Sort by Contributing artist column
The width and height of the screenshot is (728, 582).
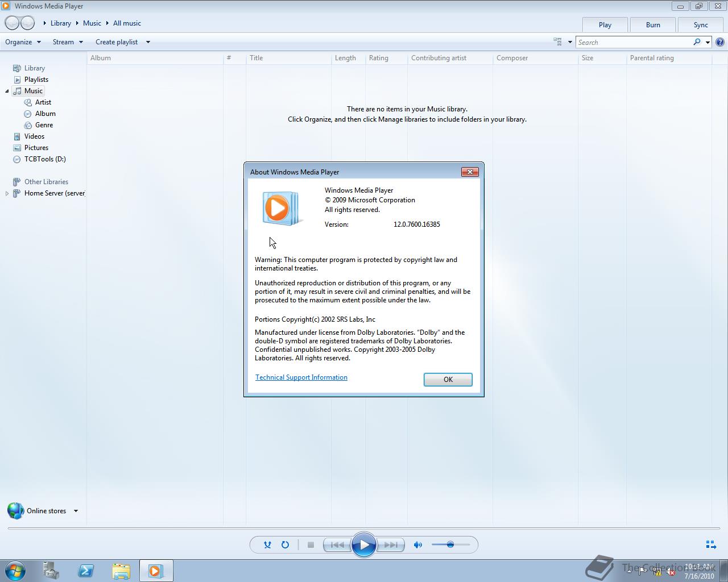pos(450,58)
